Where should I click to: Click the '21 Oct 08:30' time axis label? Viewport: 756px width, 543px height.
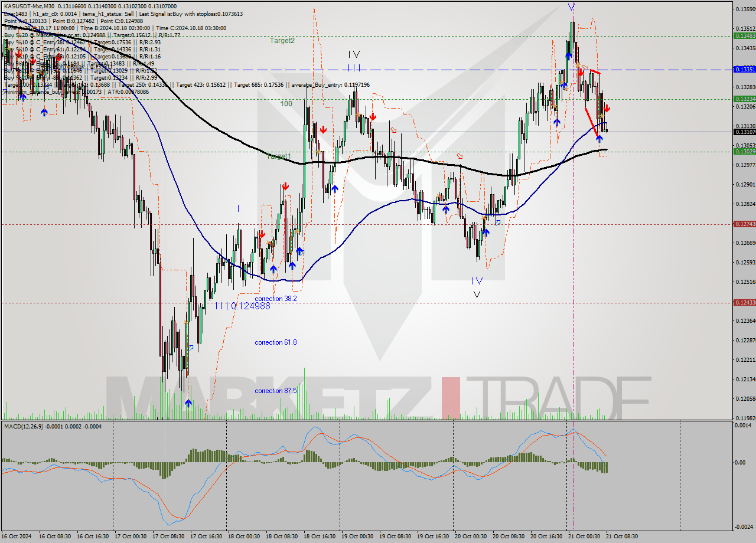622,537
